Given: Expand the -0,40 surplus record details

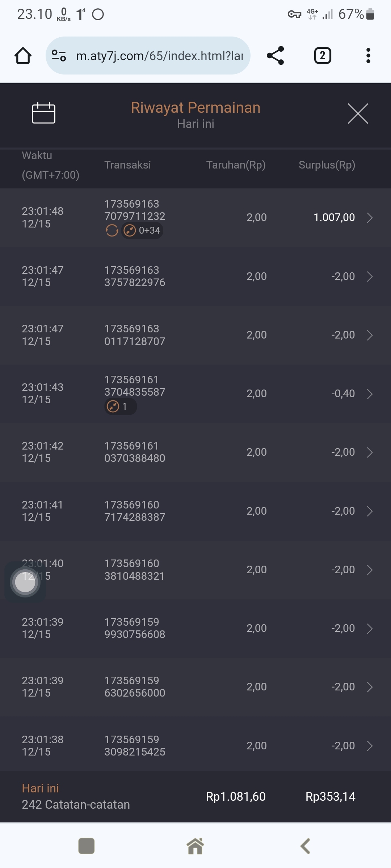Looking at the screenshot, I should [x=370, y=394].
